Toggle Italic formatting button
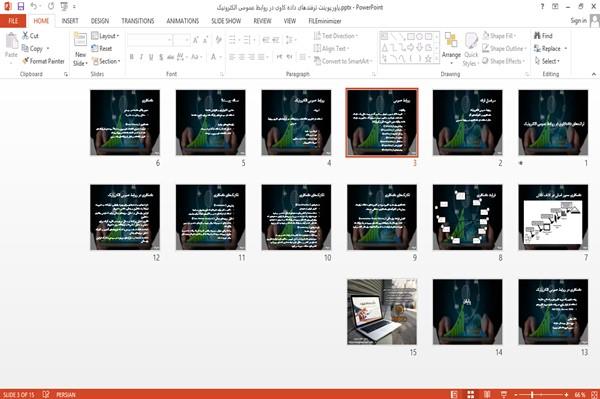The height and width of the screenshot is (399, 600). [141, 57]
